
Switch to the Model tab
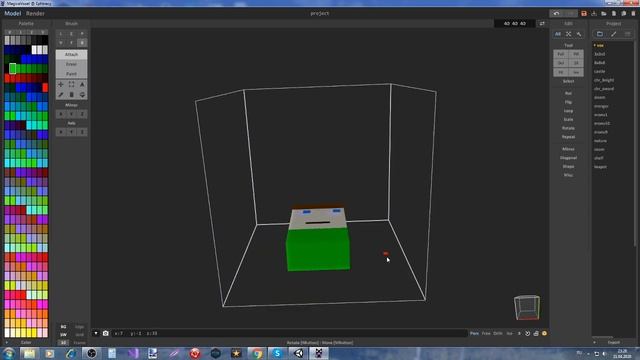click(13, 13)
